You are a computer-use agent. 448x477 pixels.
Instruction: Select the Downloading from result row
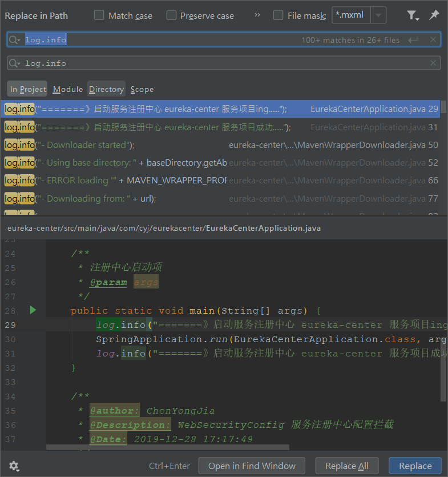coord(220,198)
